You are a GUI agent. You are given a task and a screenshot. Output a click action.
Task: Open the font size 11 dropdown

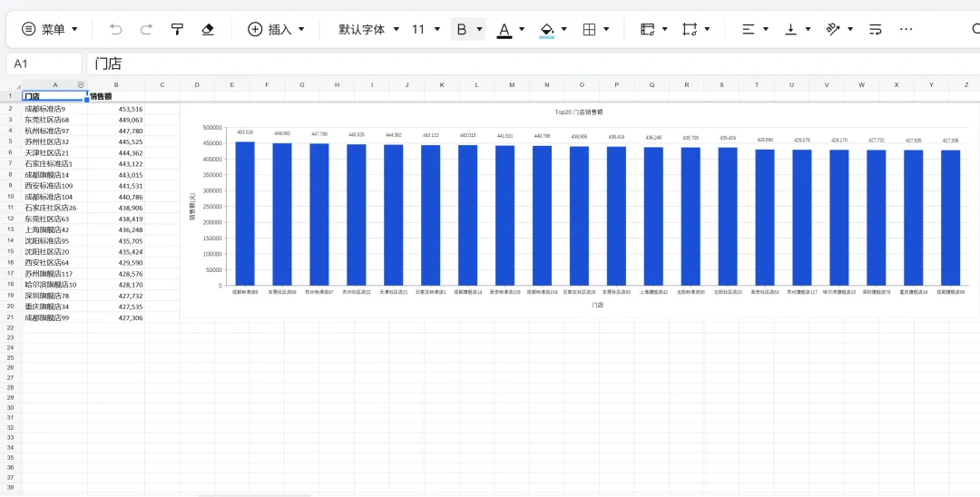click(426, 29)
